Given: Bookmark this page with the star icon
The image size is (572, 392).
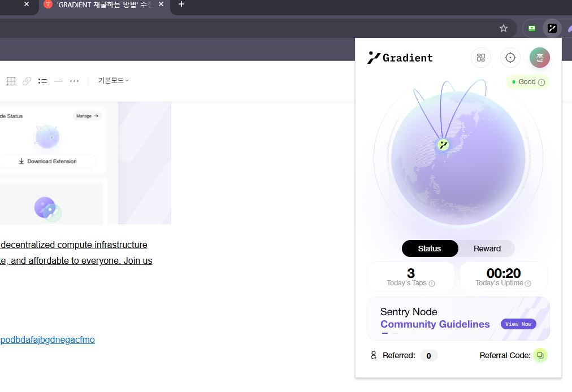Looking at the screenshot, I should click(x=504, y=28).
